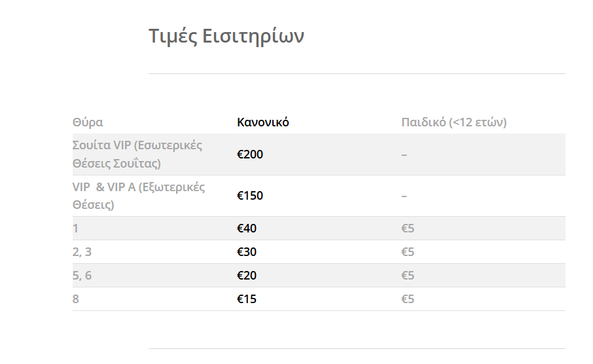593x364 pixels.
Task: Click the €20 regular price
Action: point(247,276)
